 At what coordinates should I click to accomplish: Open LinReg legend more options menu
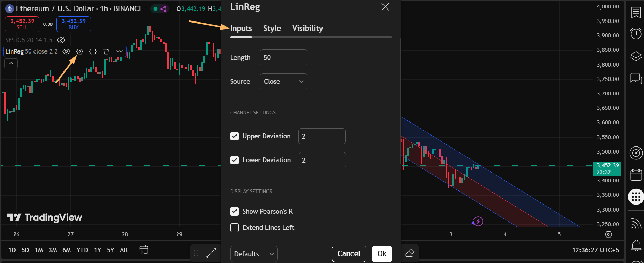(x=119, y=51)
